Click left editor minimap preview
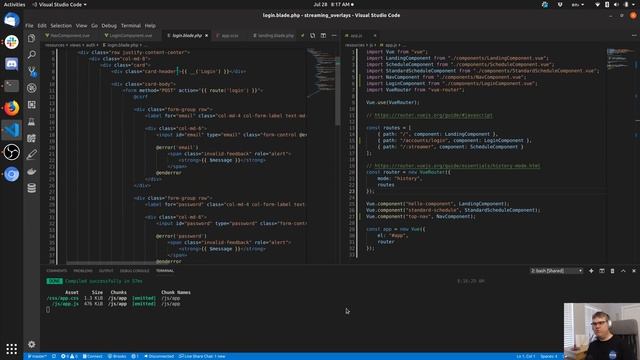Image resolution: width=640 pixels, height=360 pixels. (x=320, y=73)
